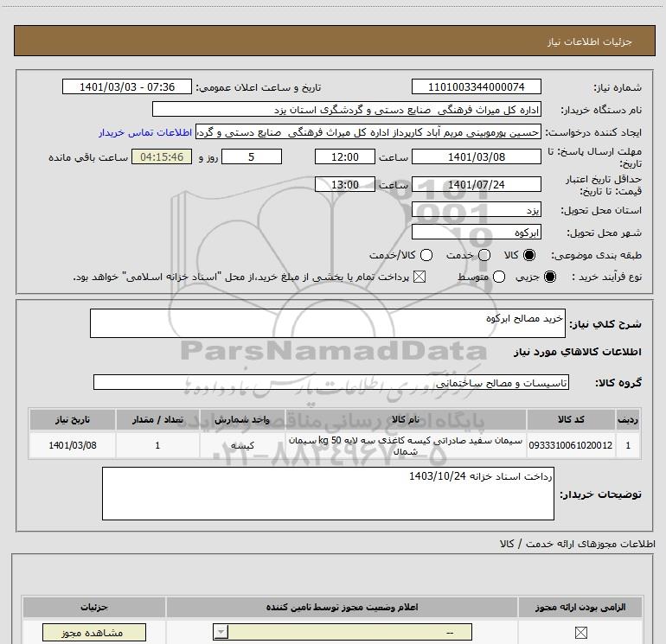Click the buyer organization name field
666x644 pixels.
tap(347, 110)
